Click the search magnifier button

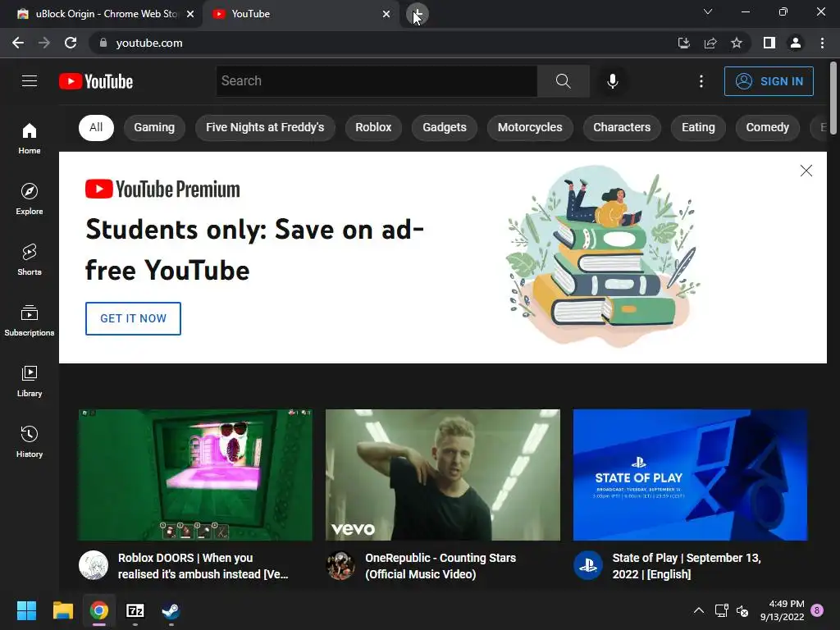(x=563, y=81)
